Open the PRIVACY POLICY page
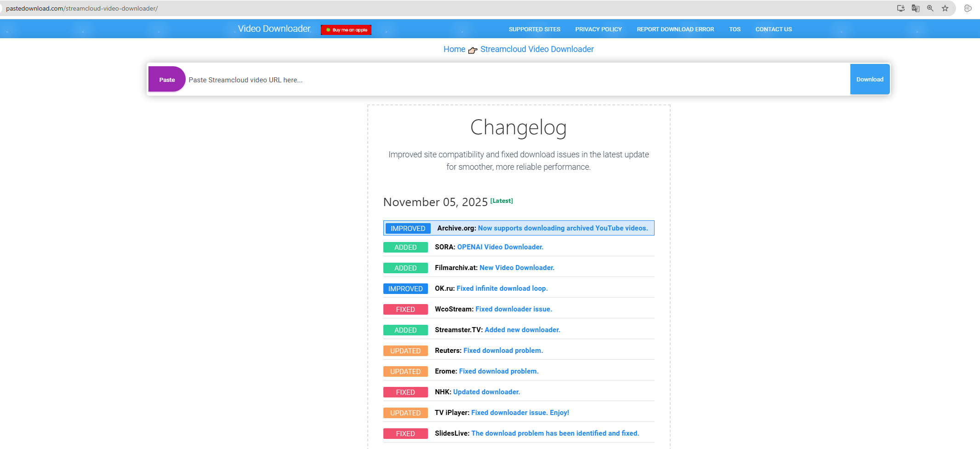The image size is (980, 449). click(598, 29)
